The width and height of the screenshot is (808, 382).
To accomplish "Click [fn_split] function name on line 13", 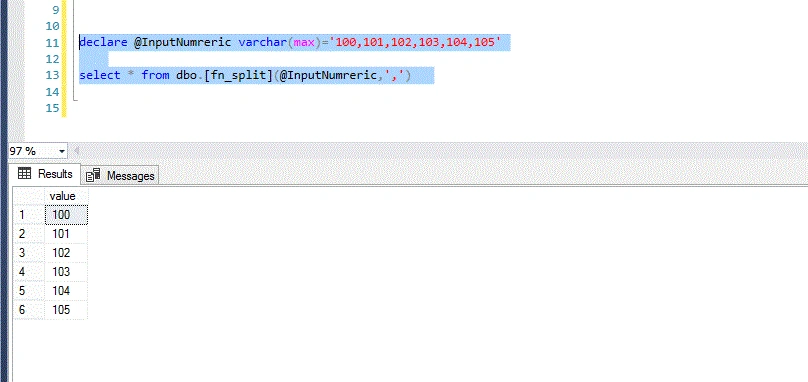I will [238, 75].
